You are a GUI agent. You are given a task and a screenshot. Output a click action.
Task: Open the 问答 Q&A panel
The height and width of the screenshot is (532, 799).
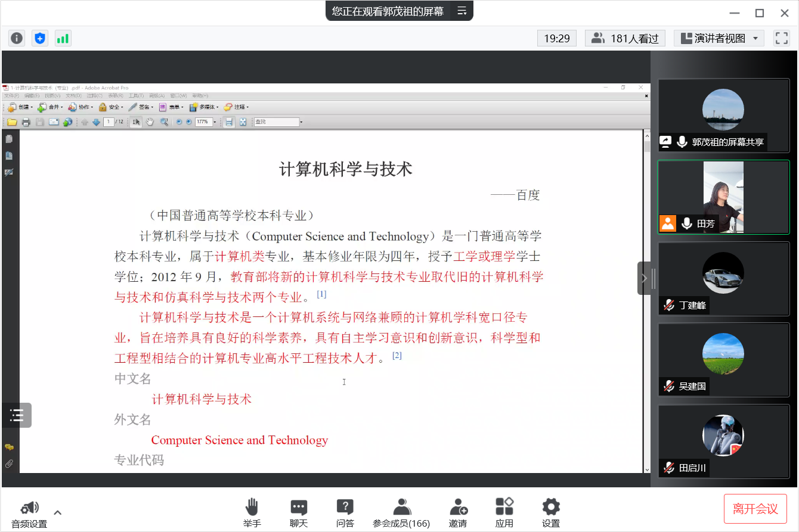click(x=345, y=513)
